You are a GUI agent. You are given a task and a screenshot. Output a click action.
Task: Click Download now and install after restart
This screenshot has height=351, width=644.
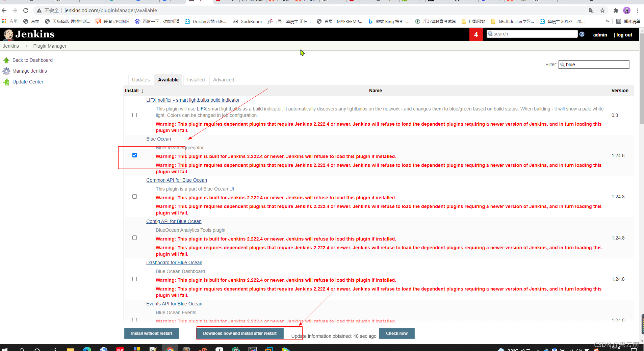click(240, 333)
